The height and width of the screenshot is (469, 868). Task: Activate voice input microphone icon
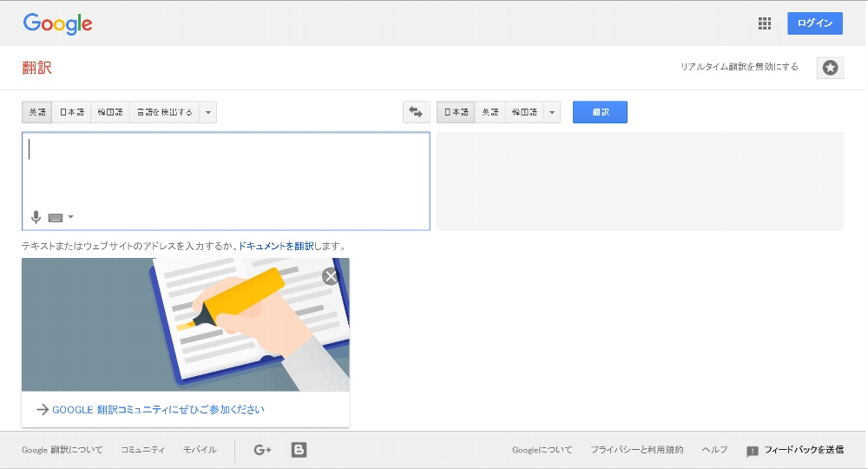(x=36, y=217)
